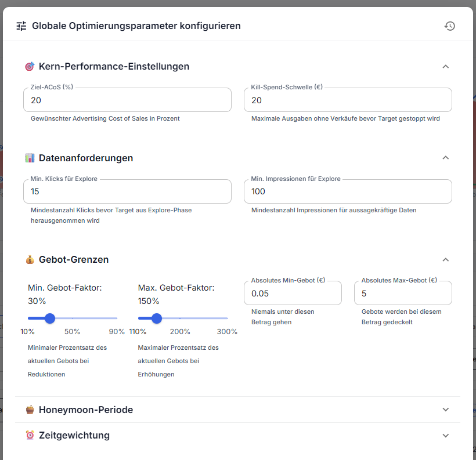Image resolution: width=476 pixels, height=460 pixels.
Task: Select the Min. Impressionen für Explore field
Action: pos(348,191)
